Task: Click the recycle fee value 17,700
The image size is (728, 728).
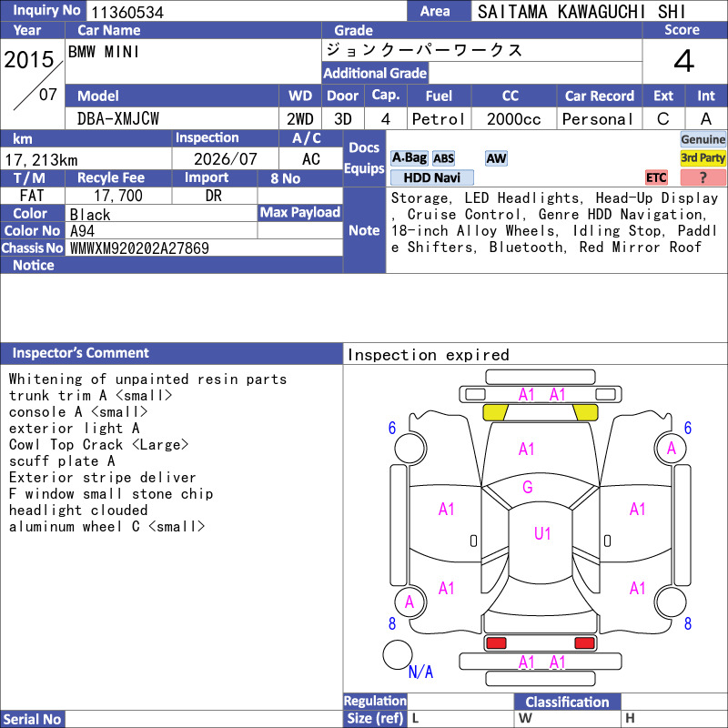Action: click(118, 196)
